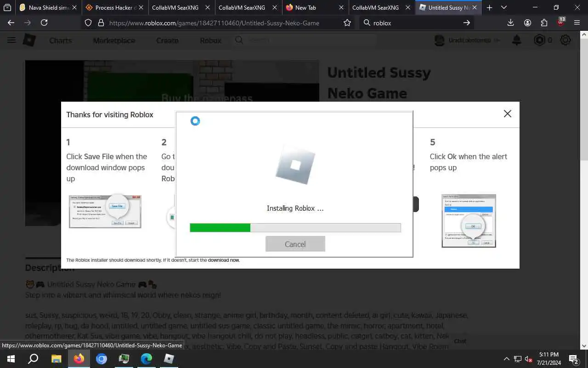This screenshot has width=588, height=368.
Task: Click the round blue taskbar icon
Action: click(x=102, y=359)
